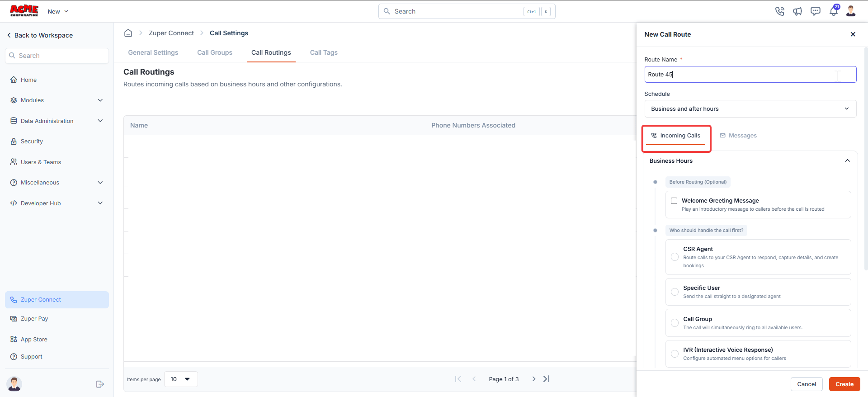868x397 pixels.
Task: Switch to Call Groups tab
Action: coord(215,52)
